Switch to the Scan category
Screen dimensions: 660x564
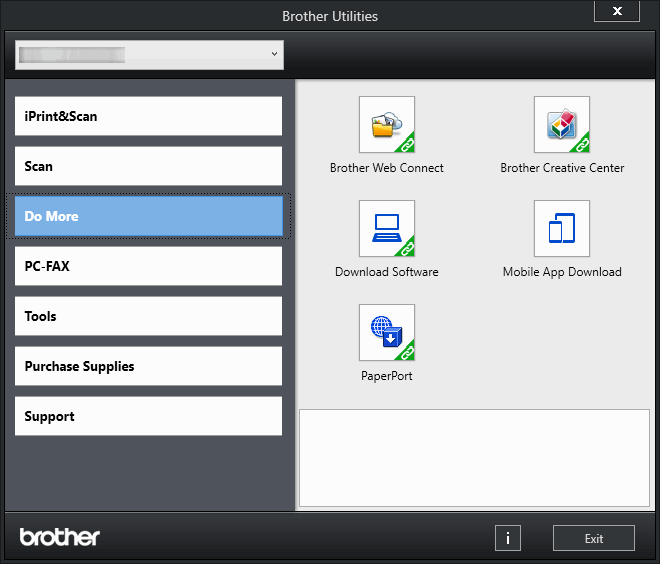[148, 166]
